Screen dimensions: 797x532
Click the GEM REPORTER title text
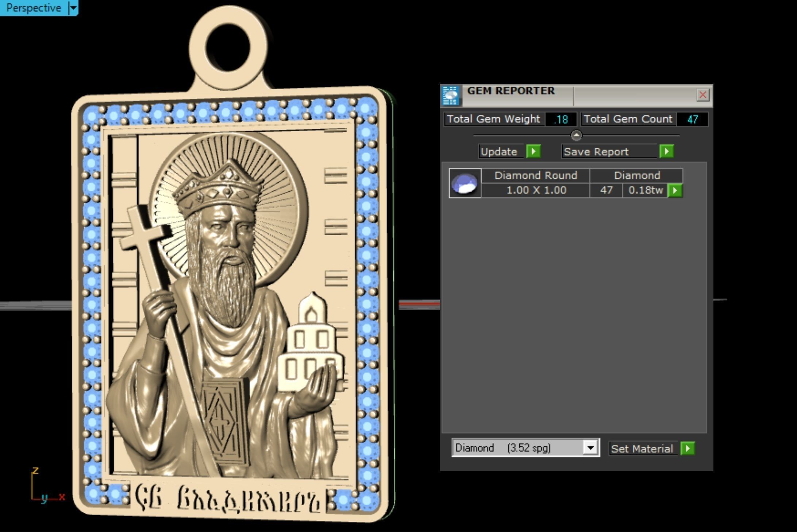click(x=511, y=91)
